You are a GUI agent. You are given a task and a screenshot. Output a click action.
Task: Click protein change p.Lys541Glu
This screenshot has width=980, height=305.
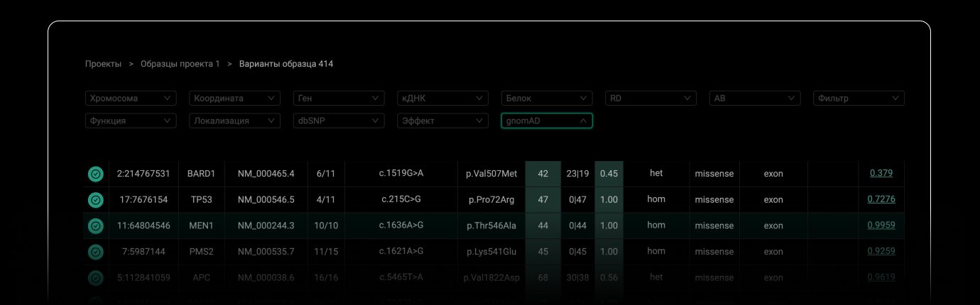point(491,252)
